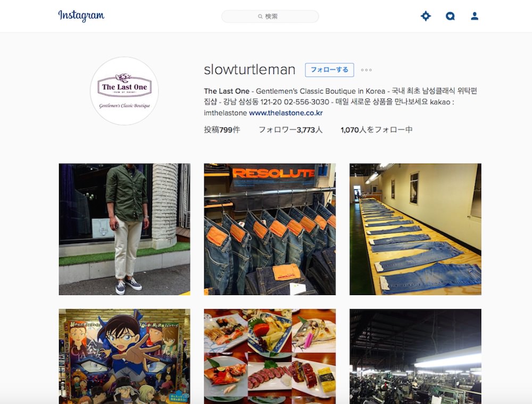Image resolution: width=532 pixels, height=404 pixels.
Task: Open the profile person icon
Action: [475, 16]
